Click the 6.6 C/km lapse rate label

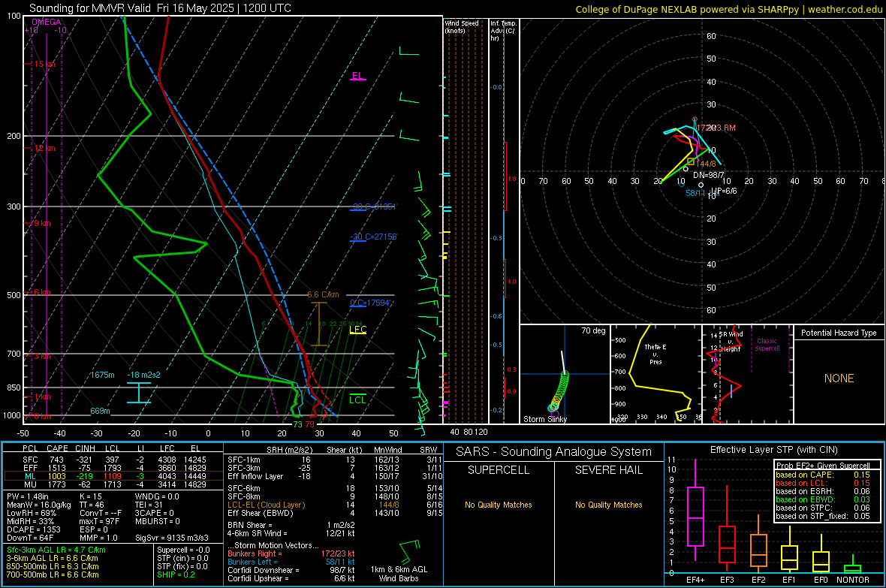pos(323,294)
